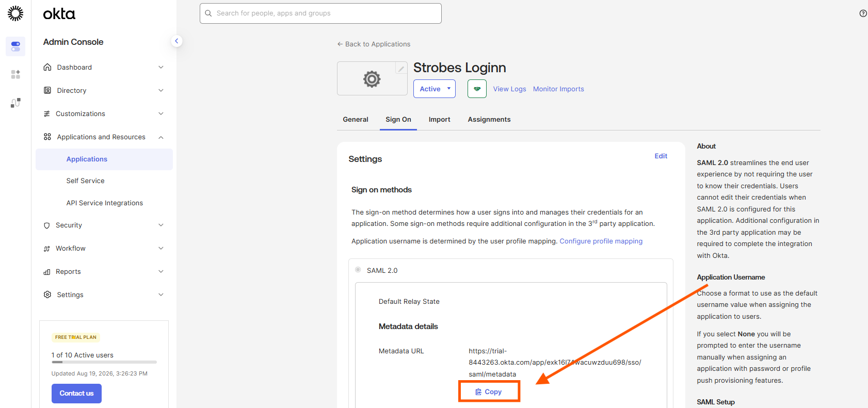Image resolution: width=868 pixels, height=408 pixels.
Task: Focus the people, apps and groups search field
Action: point(320,13)
